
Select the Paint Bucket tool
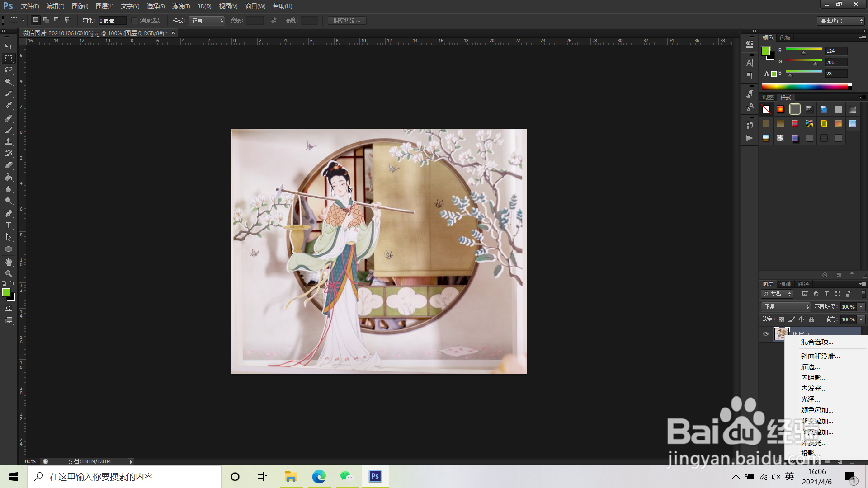tap(9, 177)
